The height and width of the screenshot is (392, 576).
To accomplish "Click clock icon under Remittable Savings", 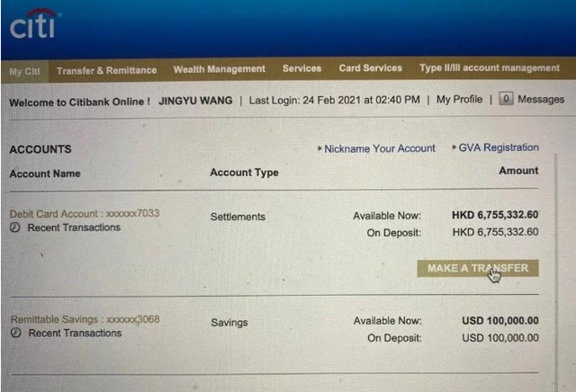I will pyautogui.click(x=16, y=333).
